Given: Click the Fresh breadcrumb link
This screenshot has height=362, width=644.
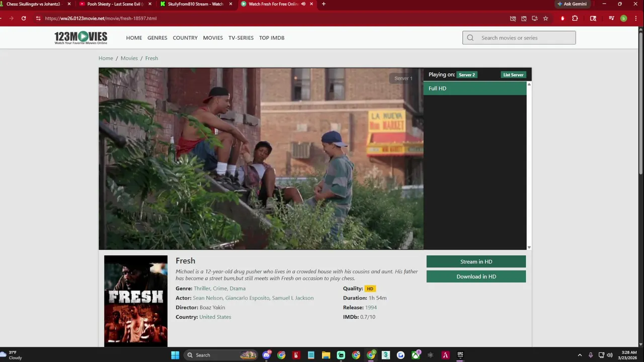Looking at the screenshot, I should click(x=151, y=58).
